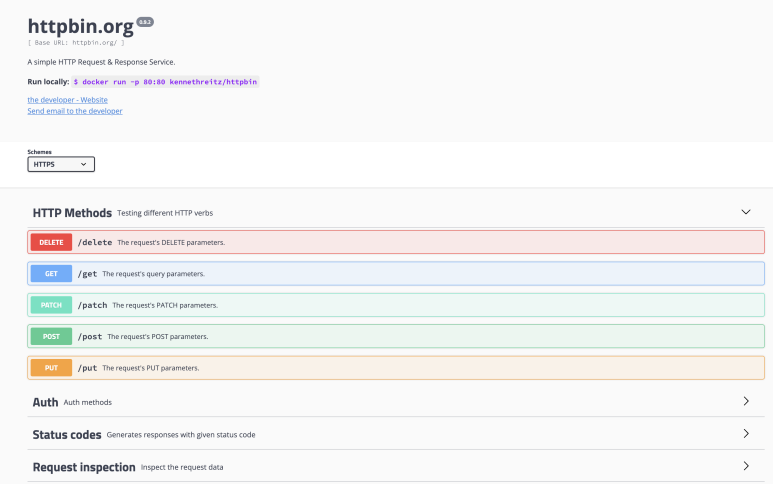Click the docker run command code

coord(165,82)
